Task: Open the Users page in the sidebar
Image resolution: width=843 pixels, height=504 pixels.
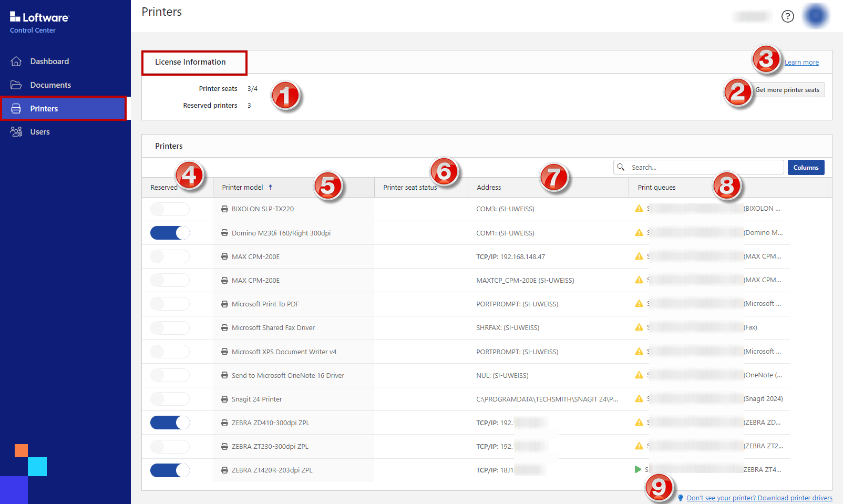Action: tap(40, 132)
